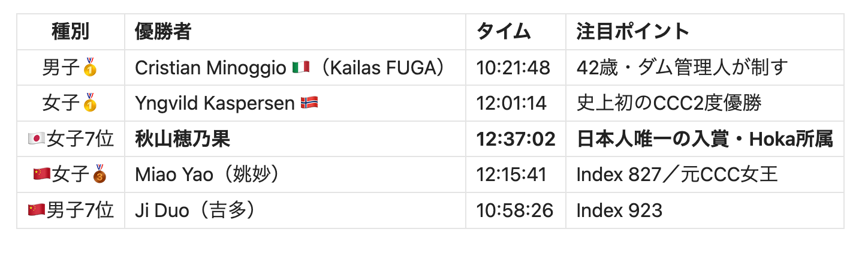Image resolution: width=868 pixels, height=259 pixels.
Task: Click the bold name 秋山穂乃果
Action: coord(182,139)
